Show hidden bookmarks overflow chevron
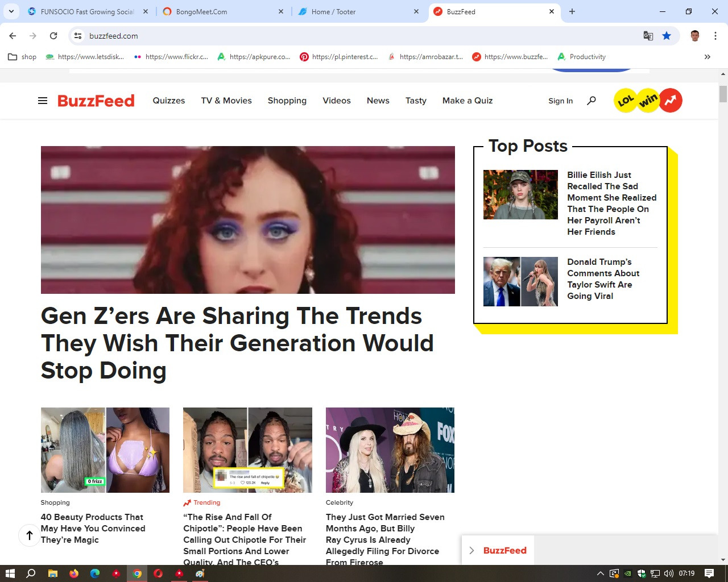This screenshot has width=728, height=582. pos(707,57)
